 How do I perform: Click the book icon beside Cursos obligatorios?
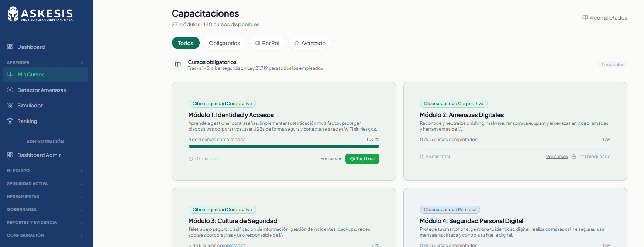pos(178,65)
